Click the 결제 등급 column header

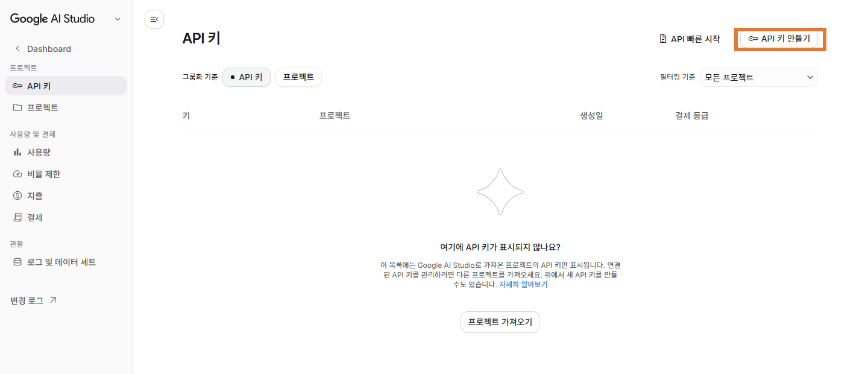pos(692,116)
